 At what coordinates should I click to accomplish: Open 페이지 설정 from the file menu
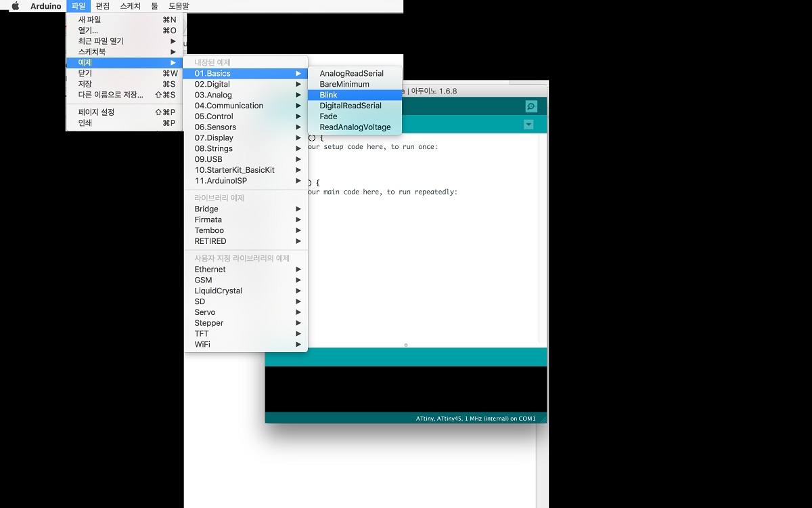tap(125, 112)
